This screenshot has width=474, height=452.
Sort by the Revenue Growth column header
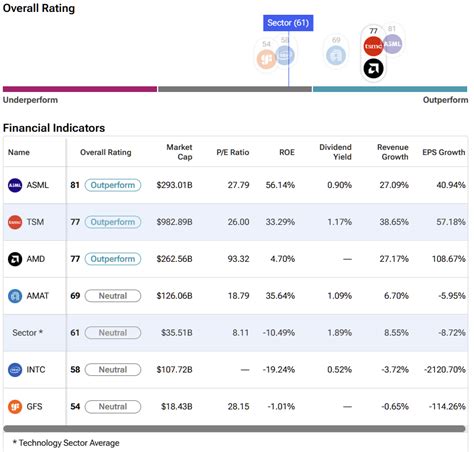(393, 152)
